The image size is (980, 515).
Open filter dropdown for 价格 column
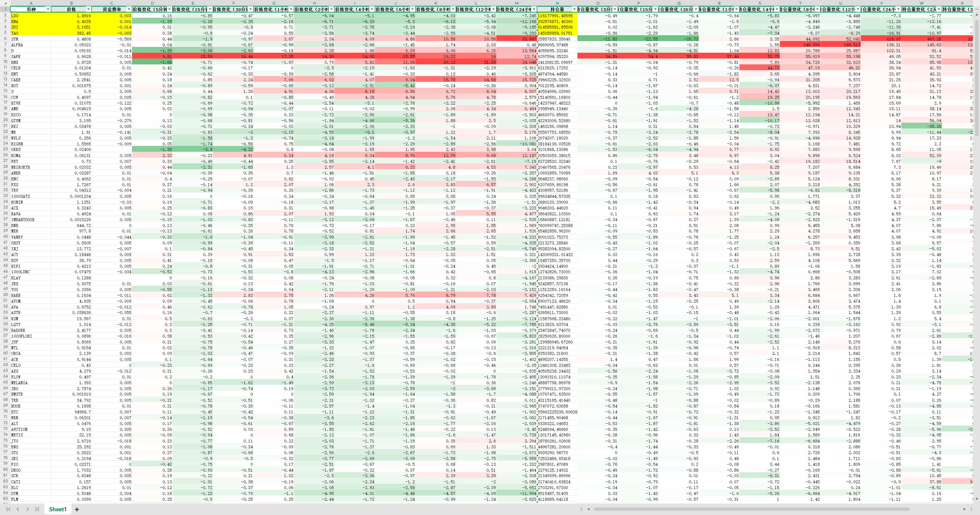point(88,9)
